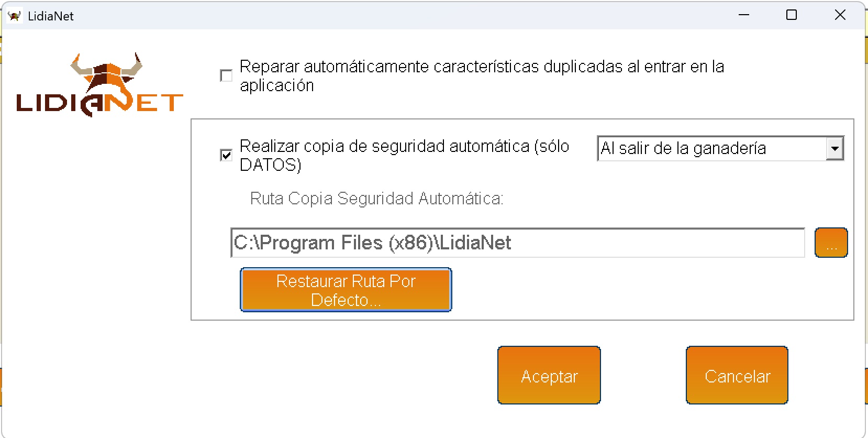The image size is (868, 438).
Task: Open the 'Al salir de la ganadería' combo box
Action: 711,149
